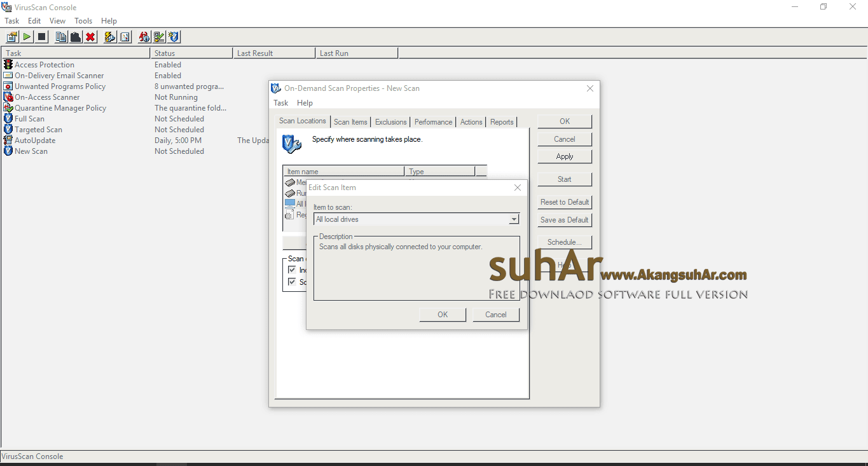Viewport: 868px width, 466px height.
Task: Switch to the Scan Items tab
Action: tap(350, 122)
